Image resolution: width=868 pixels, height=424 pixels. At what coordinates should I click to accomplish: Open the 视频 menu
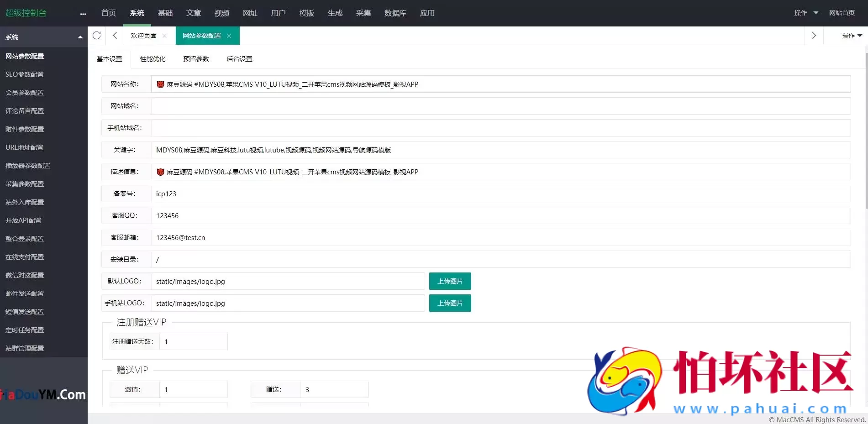(x=221, y=13)
